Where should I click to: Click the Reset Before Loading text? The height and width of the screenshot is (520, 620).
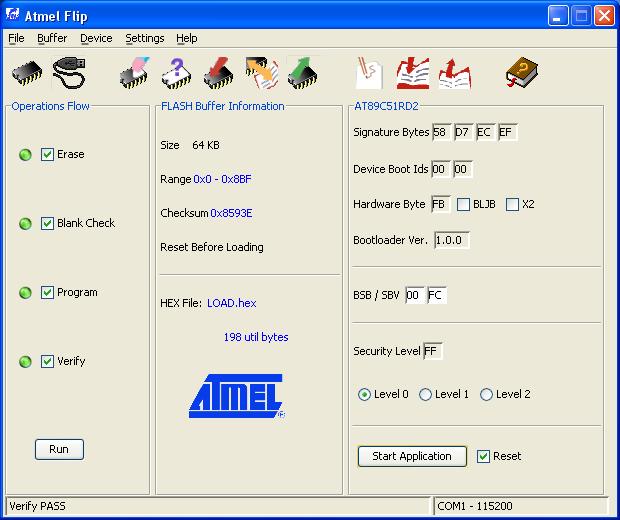click(x=212, y=248)
